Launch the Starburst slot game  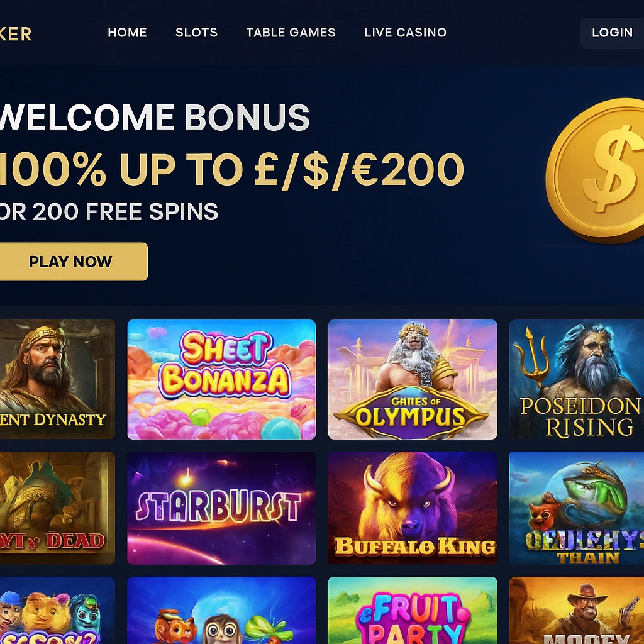tap(221, 508)
